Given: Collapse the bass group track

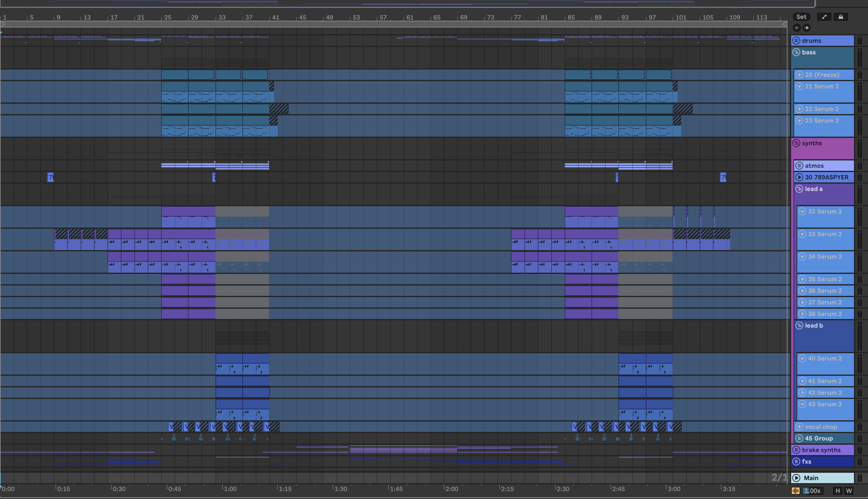Looking at the screenshot, I should click(x=796, y=52).
